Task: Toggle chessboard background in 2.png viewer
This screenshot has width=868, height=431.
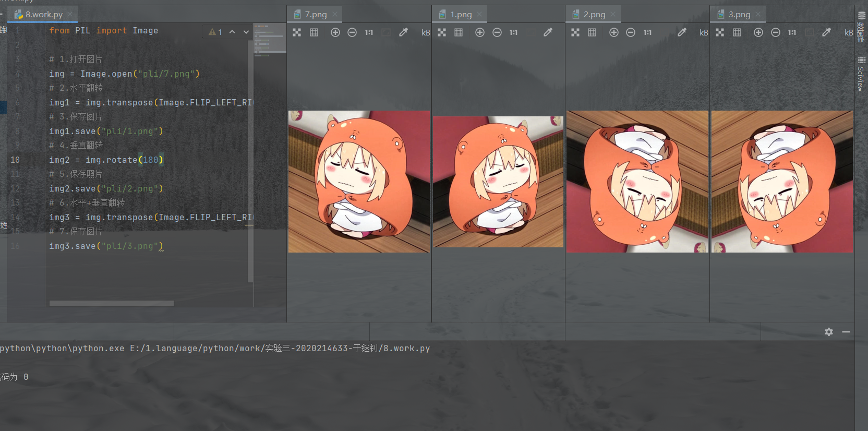Action: (575, 32)
